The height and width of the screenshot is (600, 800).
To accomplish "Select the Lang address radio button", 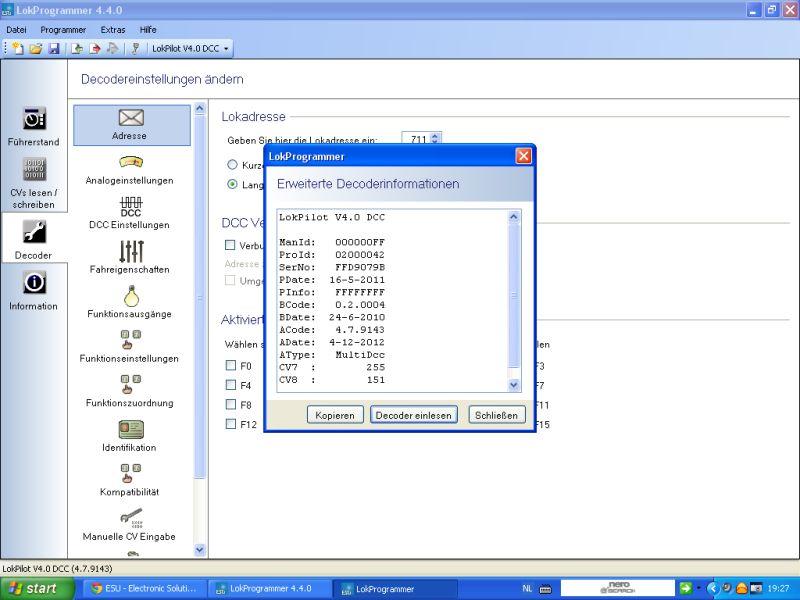I will tap(233, 185).
